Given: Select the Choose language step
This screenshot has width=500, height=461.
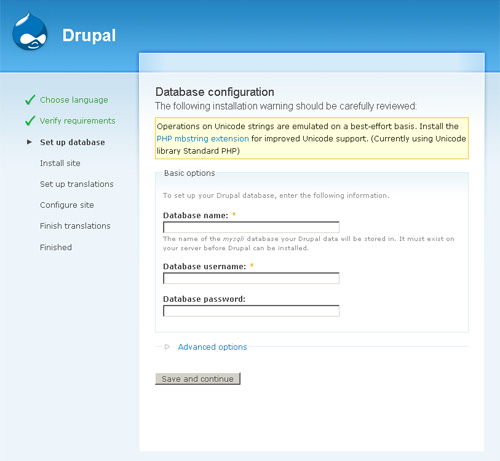Looking at the screenshot, I should tap(74, 100).
